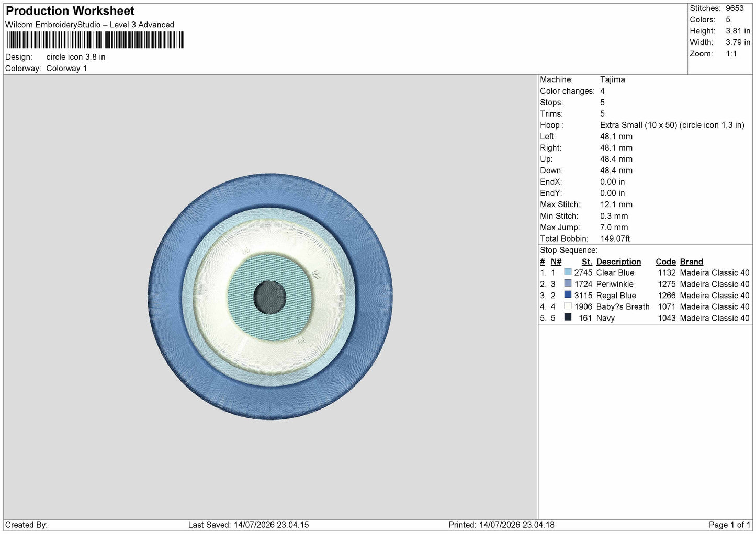Click thread code 1132
This screenshot has width=756, height=534.
[667, 272]
